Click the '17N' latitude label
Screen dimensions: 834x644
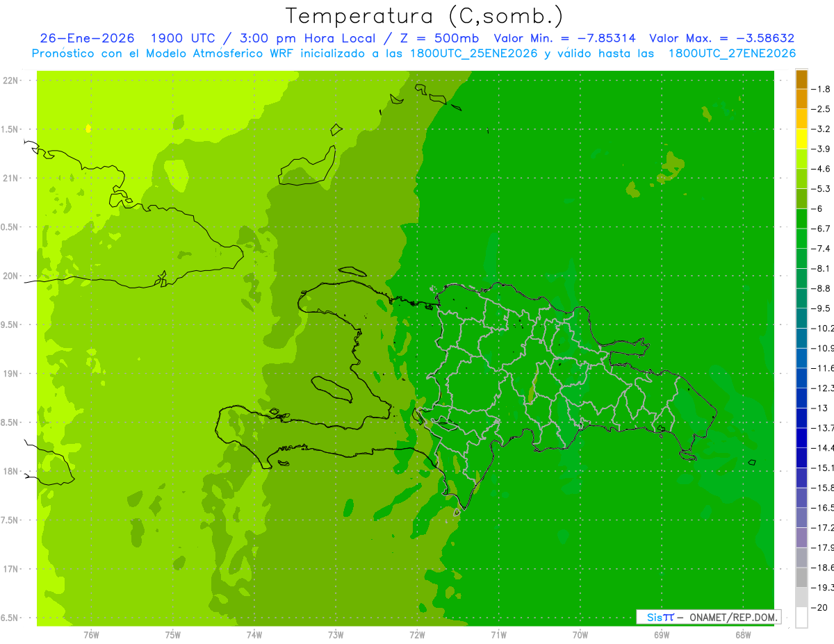(10, 569)
